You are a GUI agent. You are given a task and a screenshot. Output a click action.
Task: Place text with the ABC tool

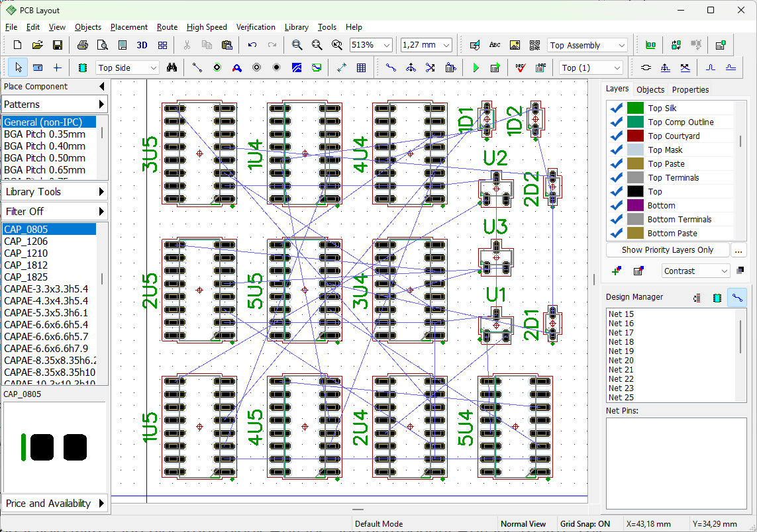495,45
